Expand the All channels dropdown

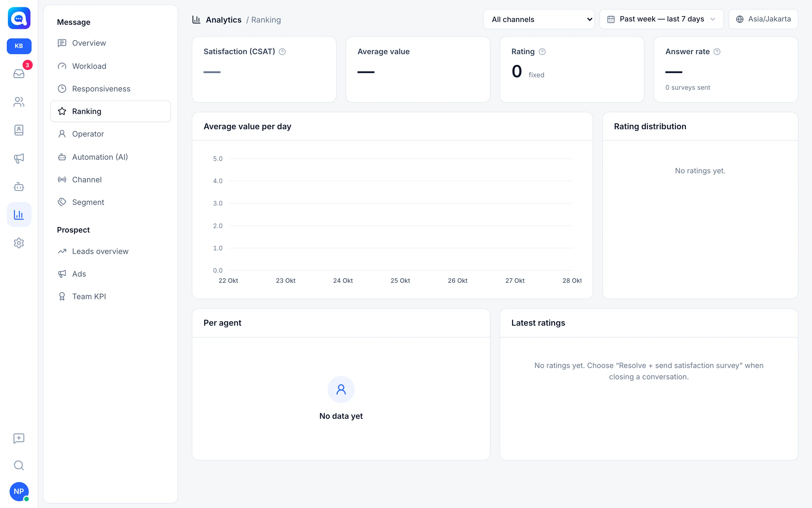coord(539,19)
